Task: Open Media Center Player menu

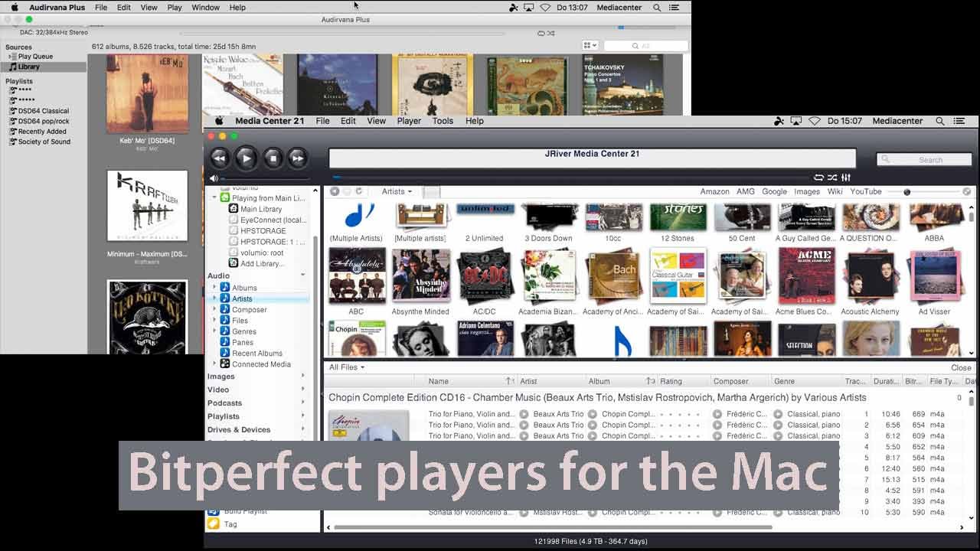Action: tap(409, 121)
